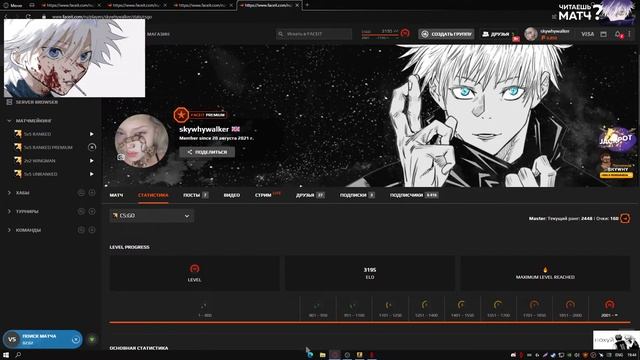Select 5v5 Ranked Premium text row
Viewport: 640px width, 360px height.
click(48, 147)
